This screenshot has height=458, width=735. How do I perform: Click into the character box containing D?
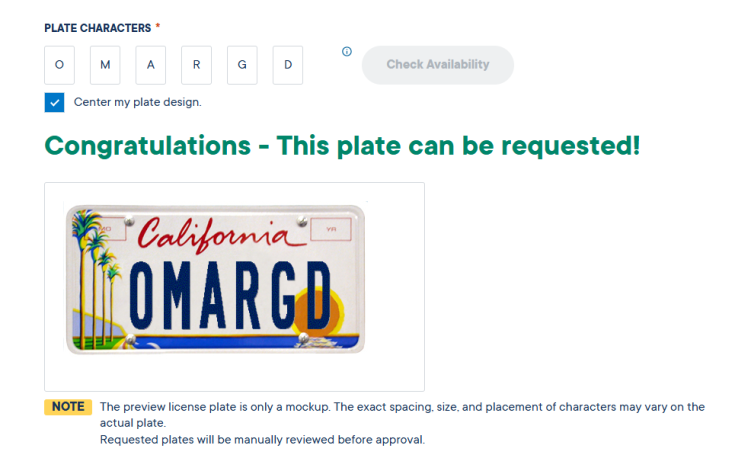tap(287, 65)
